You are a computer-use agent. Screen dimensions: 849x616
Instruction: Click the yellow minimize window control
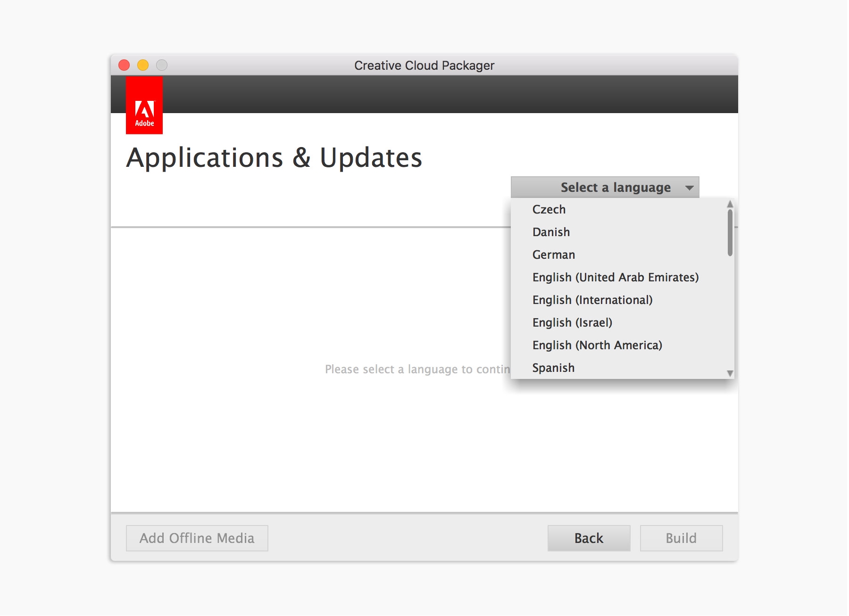(x=142, y=65)
